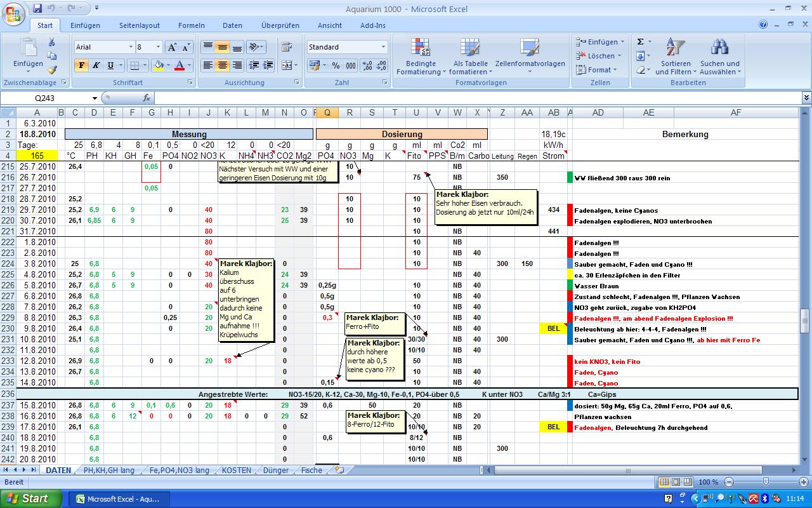
Task: Open the Dünger sheet tab
Action: 275,471
